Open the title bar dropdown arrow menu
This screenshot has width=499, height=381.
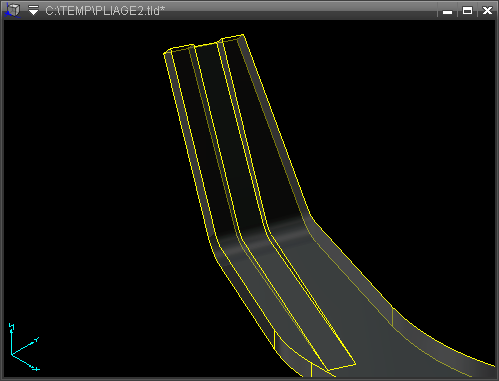(33, 10)
